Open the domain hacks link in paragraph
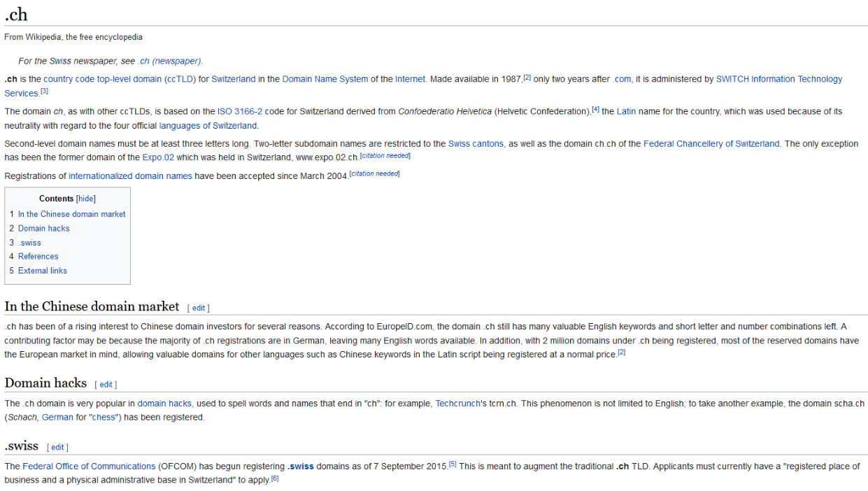This screenshot has width=868, height=491. (x=164, y=404)
